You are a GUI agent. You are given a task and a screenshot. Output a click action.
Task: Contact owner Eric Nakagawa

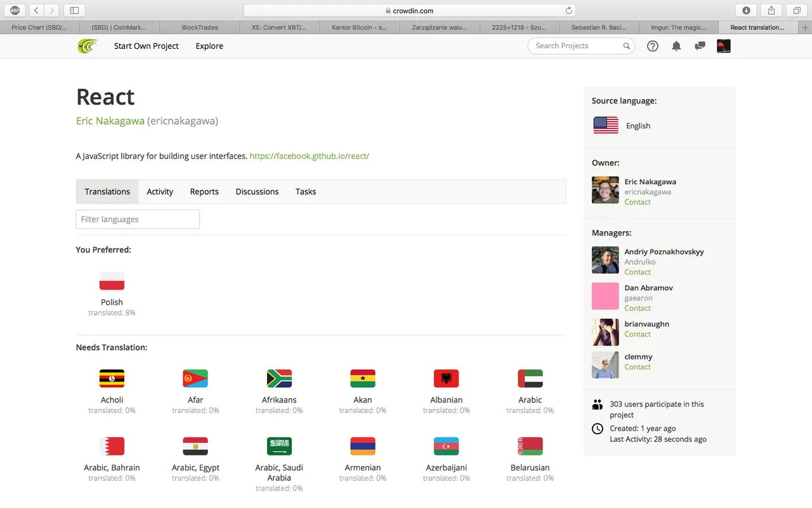pyautogui.click(x=638, y=202)
